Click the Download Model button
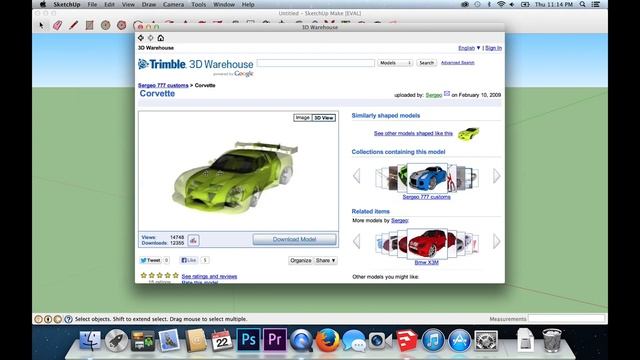Viewport: 640px width, 360px height. (x=294, y=239)
